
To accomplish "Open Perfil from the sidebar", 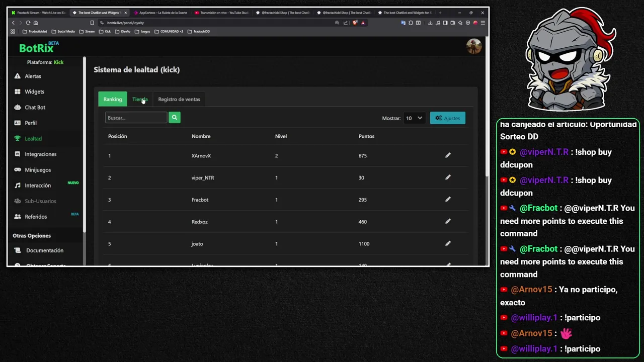I will click(x=25, y=123).
